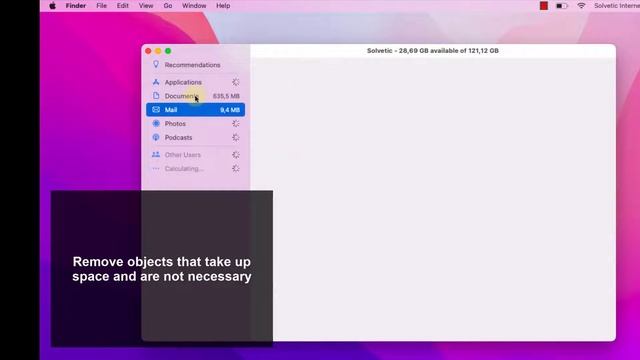Click the Other Users loading spinner
Image resolution: width=640 pixels, height=360 pixels.
[236, 155]
